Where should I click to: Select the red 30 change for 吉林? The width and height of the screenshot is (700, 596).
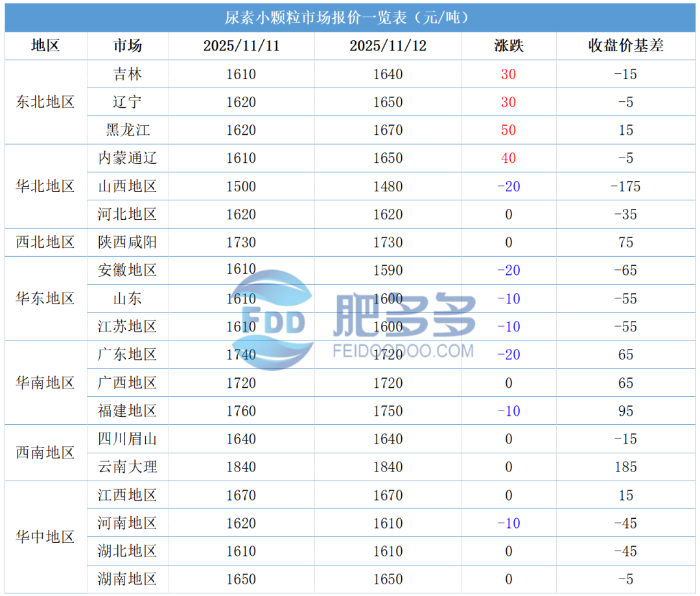[509, 74]
